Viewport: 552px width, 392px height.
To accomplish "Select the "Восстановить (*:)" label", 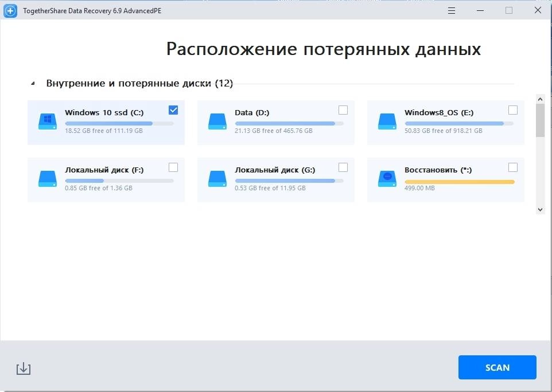I will point(438,170).
